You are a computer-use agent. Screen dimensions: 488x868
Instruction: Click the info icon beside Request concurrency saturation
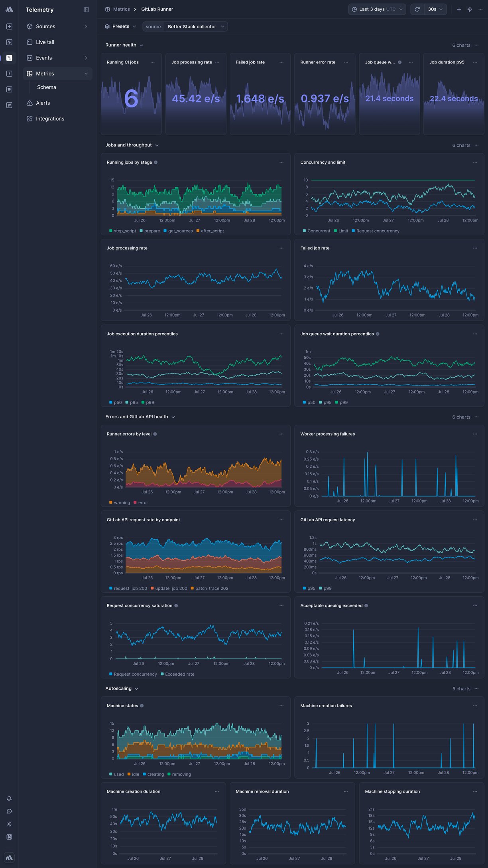tap(176, 606)
